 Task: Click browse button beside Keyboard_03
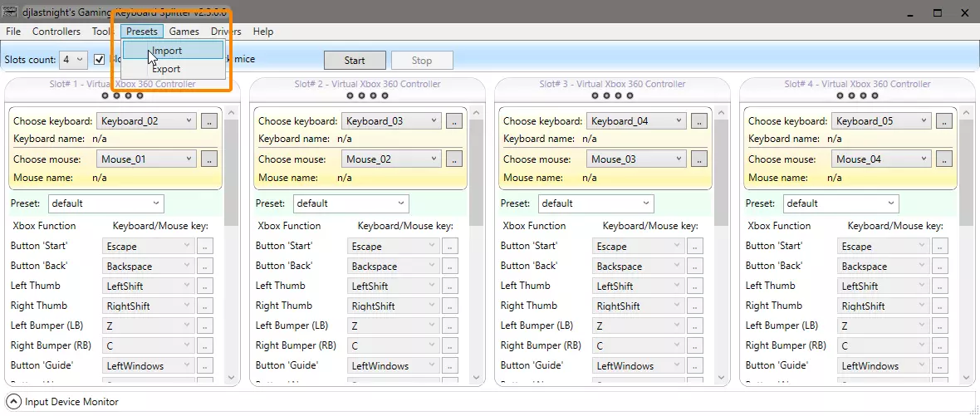pyautogui.click(x=453, y=121)
